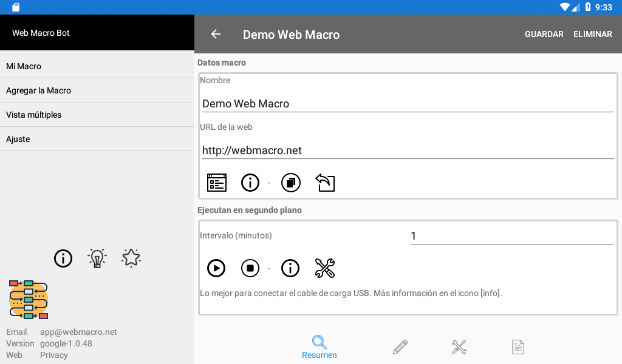The image size is (622, 364).
Task: Click the 9:33 clock in status bar
Action: [603, 7]
